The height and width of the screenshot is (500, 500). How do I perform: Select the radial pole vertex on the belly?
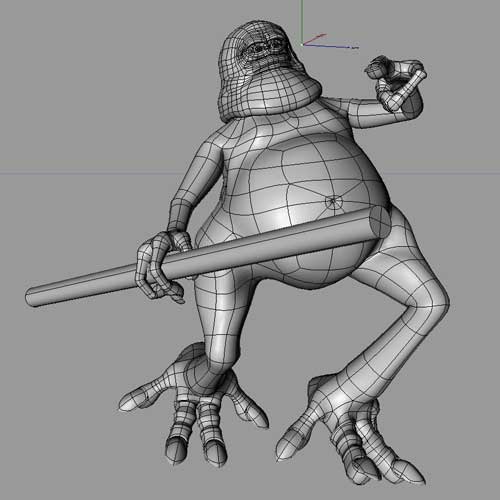tap(333, 202)
